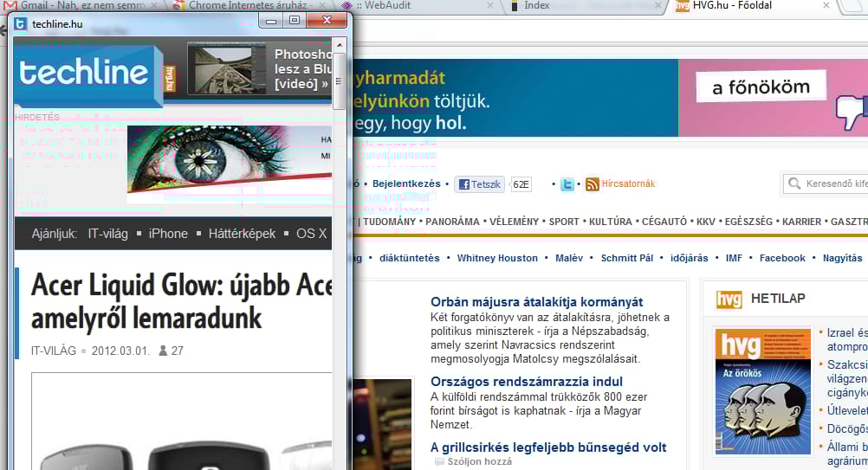Open the Docogós headline in HETILAP list
This screenshot has width=868, height=470.
pos(847,428)
